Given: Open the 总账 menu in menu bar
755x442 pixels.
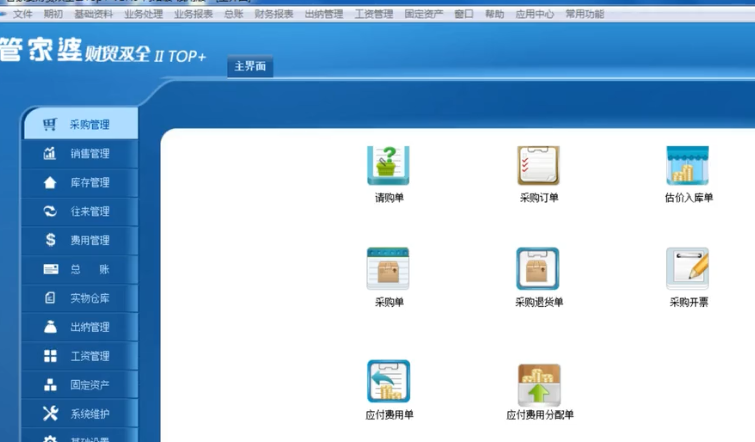Looking at the screenshot, I should tap(234, 14).
